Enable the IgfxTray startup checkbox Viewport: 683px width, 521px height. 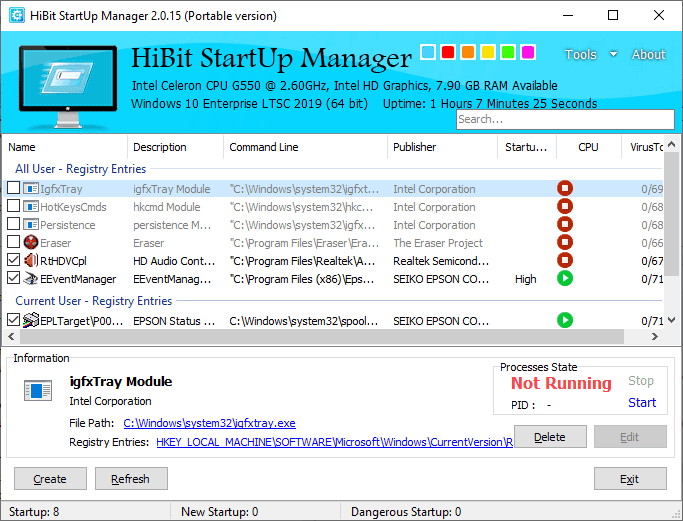click(x=14, y=188)
